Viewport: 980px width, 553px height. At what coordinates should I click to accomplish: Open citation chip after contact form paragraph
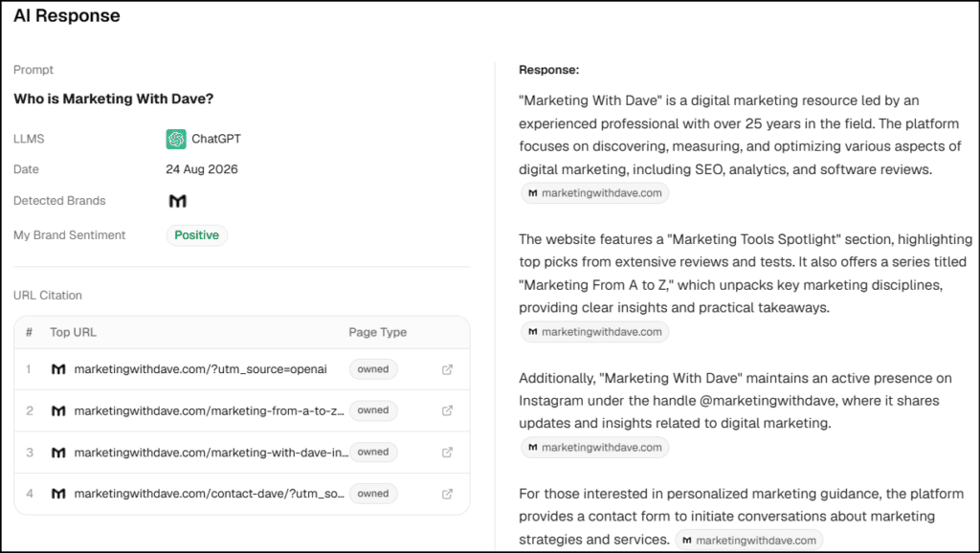[749, 540]
